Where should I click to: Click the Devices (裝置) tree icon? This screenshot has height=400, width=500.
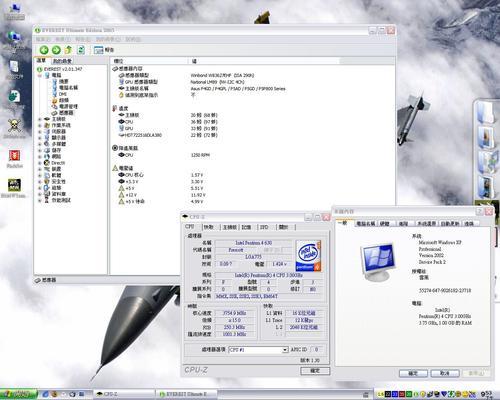(x=47, y=169)
